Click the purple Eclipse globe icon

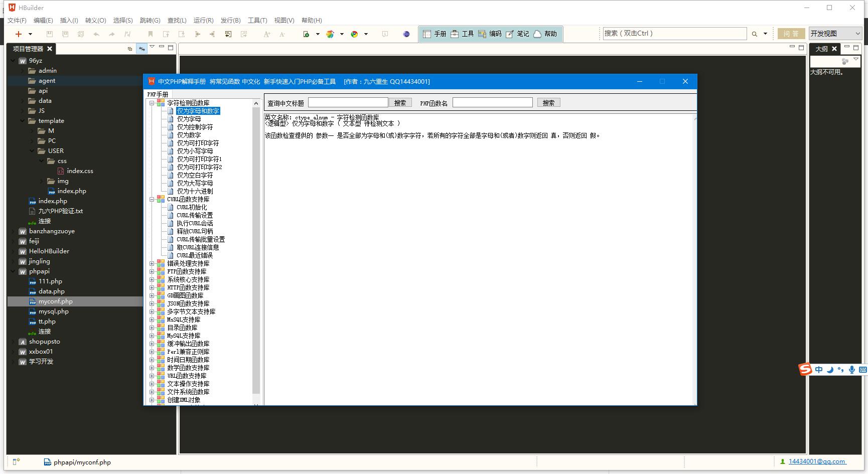[x=406, y=34]
